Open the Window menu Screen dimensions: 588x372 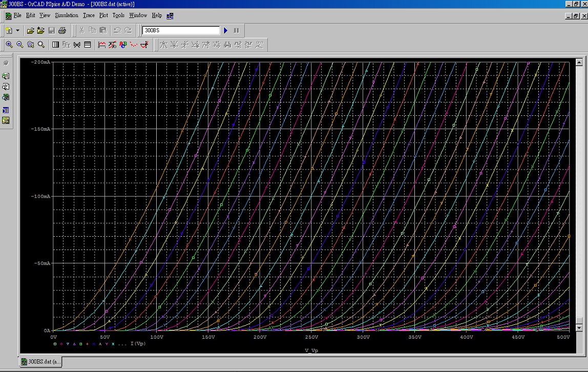(138, 15)
